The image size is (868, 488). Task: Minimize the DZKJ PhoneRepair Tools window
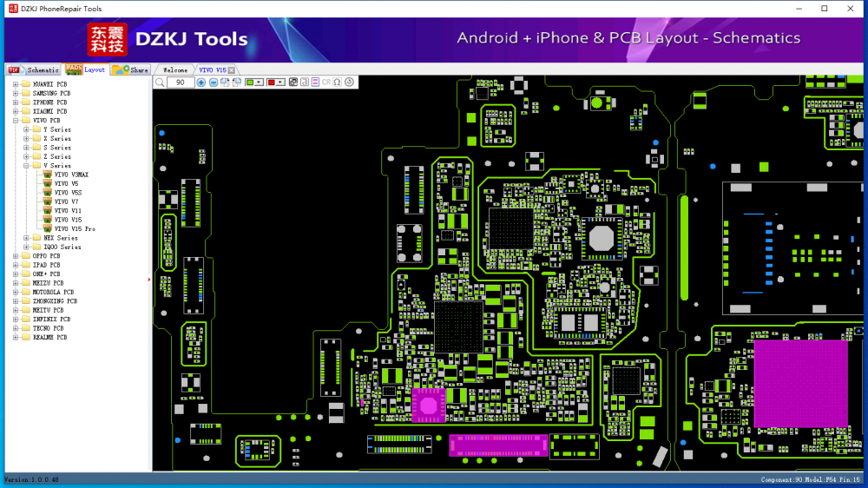pos(799,9)
